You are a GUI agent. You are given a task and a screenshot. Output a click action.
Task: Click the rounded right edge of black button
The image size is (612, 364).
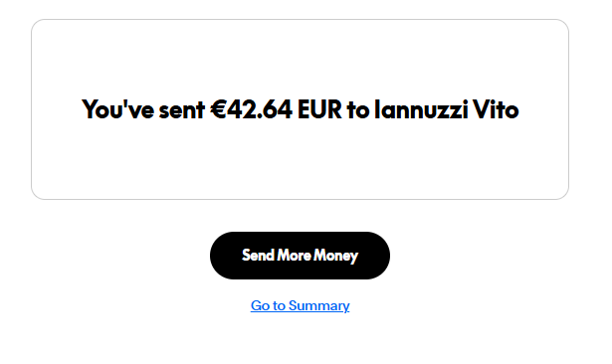tap(378, 256)
